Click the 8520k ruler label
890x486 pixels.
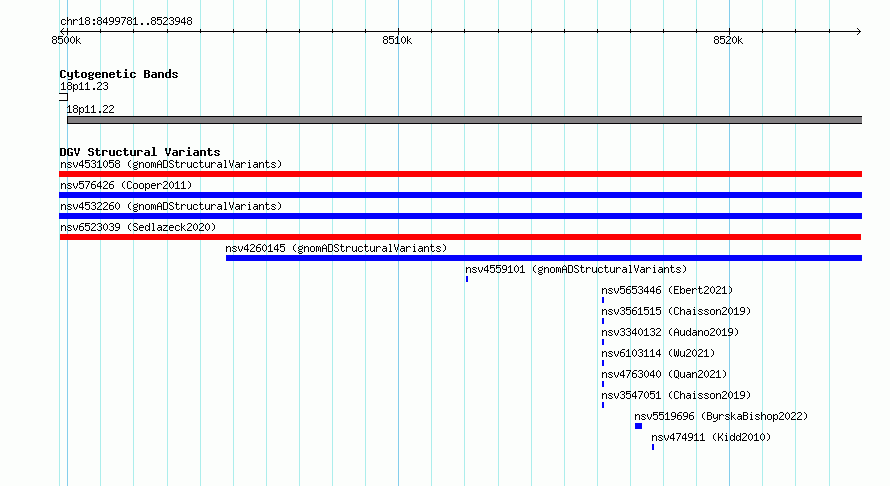pos(728,40)
